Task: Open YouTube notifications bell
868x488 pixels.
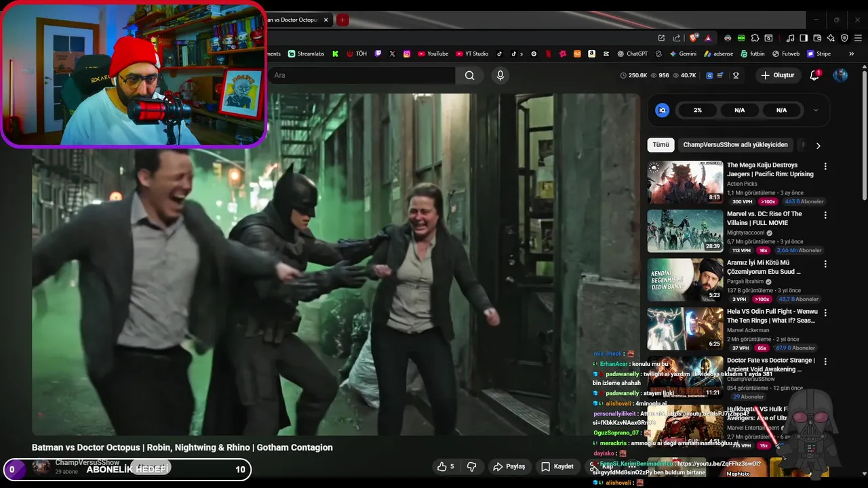Action: [x=815, y=75]
